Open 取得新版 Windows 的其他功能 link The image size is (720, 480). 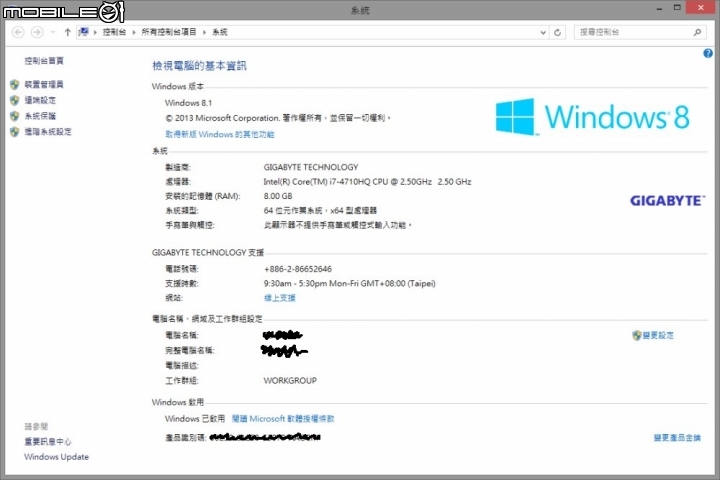point(219,134)
